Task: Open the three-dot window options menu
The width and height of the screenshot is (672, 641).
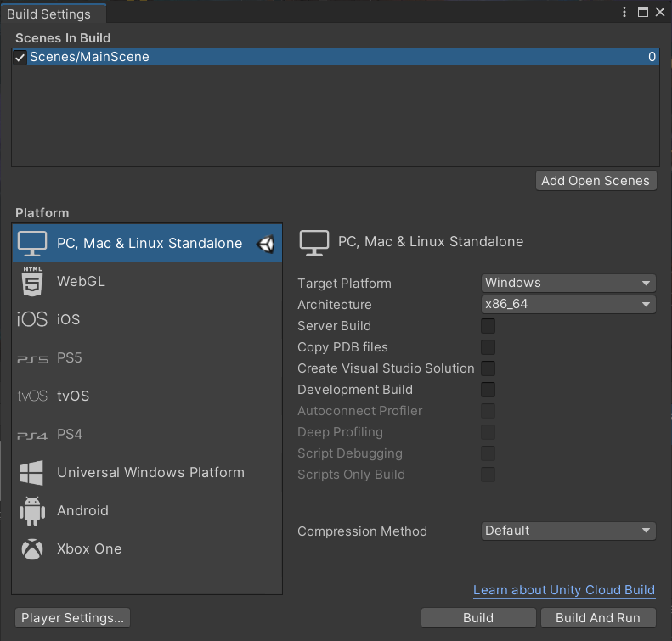Action: point(624,12)
